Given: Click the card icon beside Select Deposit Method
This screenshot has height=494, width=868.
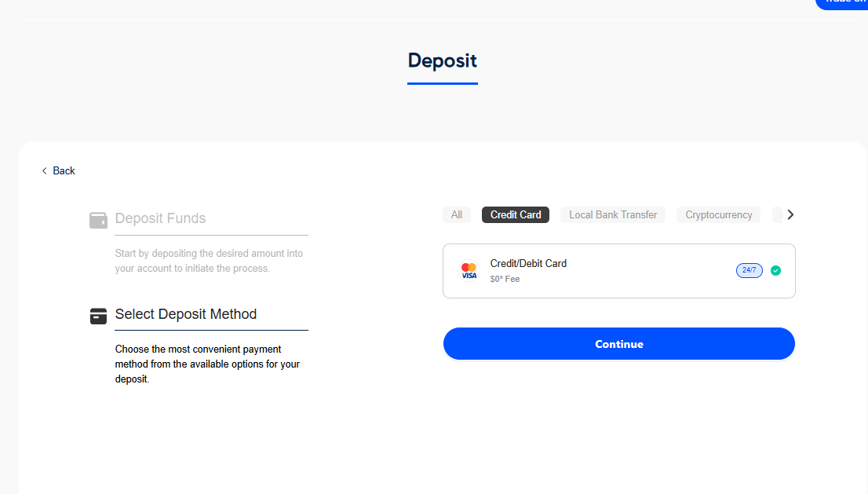Looking at the screenshot, I should click(98, 316).
